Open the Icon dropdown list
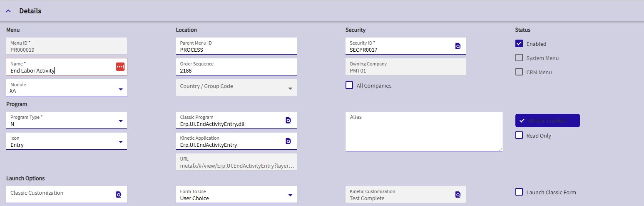Screen dimensions: 644x206 point(120,142)
